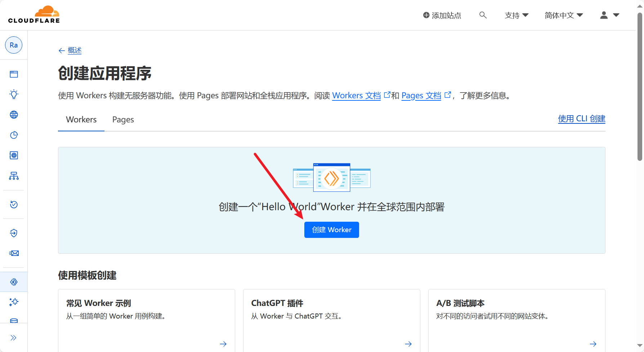Screen dimensions: 644x352
Task: Click the 创建 Worker button
Action: coord(331,230)
